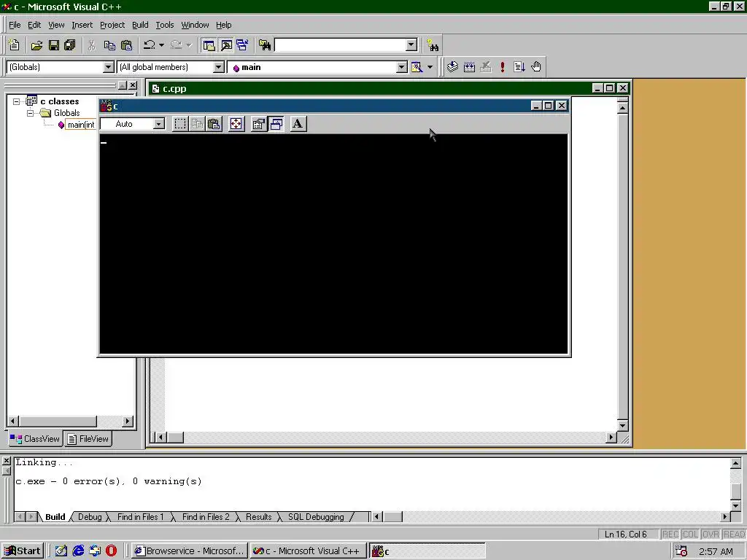This screenshot has height=560, width=747.
Task: Open the Project menu
Action: 112,25
